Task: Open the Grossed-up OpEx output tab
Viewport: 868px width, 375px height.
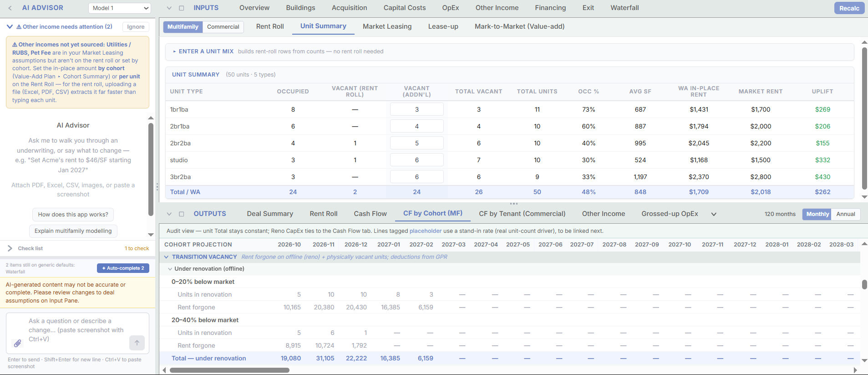Action: coord(670,214)
